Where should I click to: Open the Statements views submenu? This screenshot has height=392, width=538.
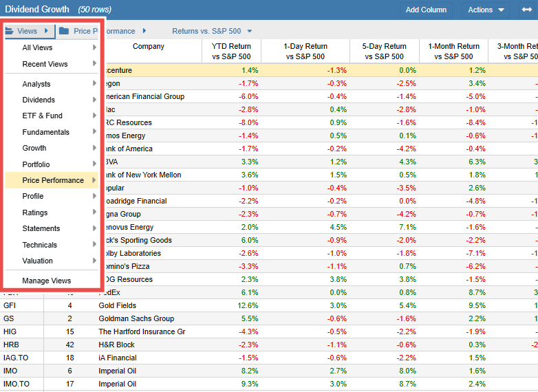click(52, 228)
